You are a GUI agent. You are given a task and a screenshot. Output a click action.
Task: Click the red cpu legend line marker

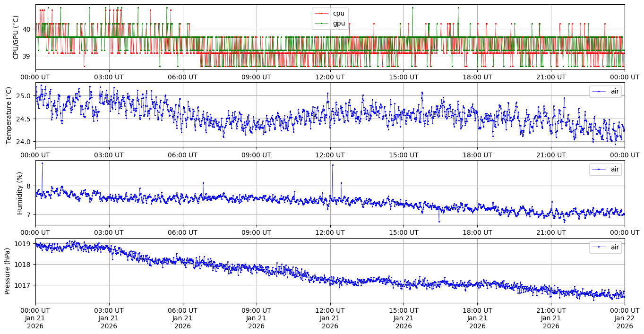tap(322, 14)
